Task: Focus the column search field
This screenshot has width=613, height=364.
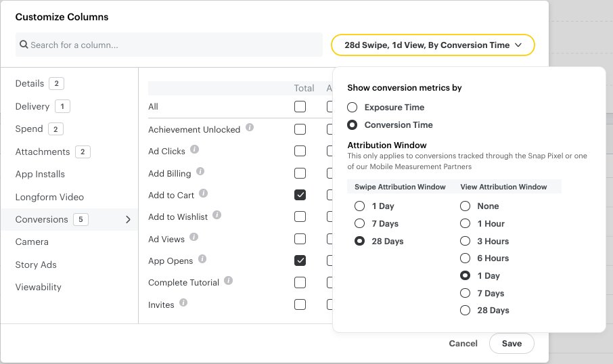Action: click(x=169, y=45)
